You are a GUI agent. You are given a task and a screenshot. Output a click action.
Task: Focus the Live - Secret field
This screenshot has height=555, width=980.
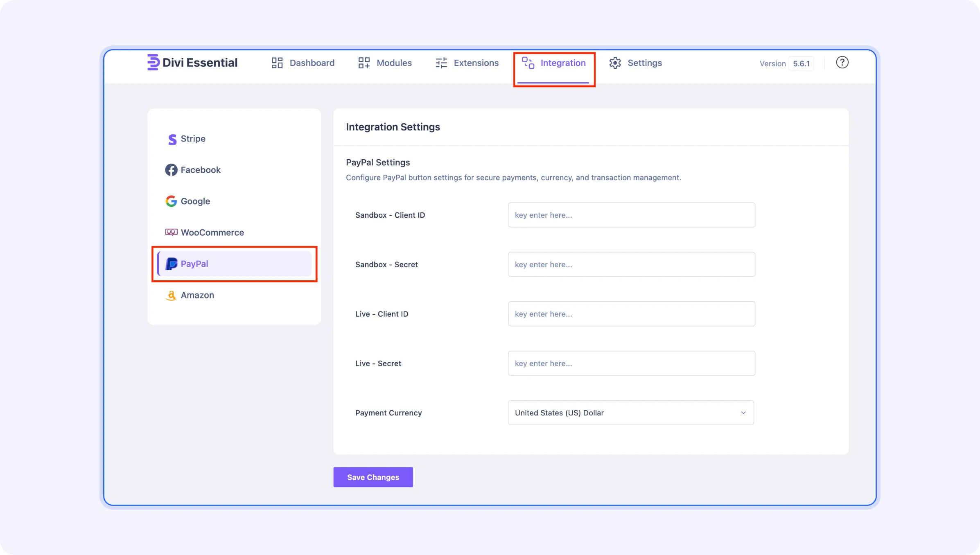click(631, 363)
